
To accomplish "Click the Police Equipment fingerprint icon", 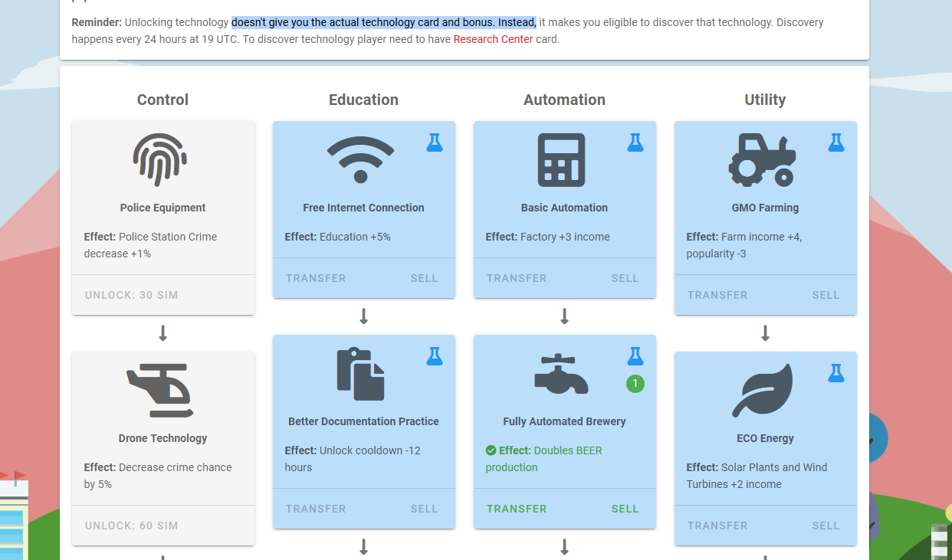I will 159,159.
